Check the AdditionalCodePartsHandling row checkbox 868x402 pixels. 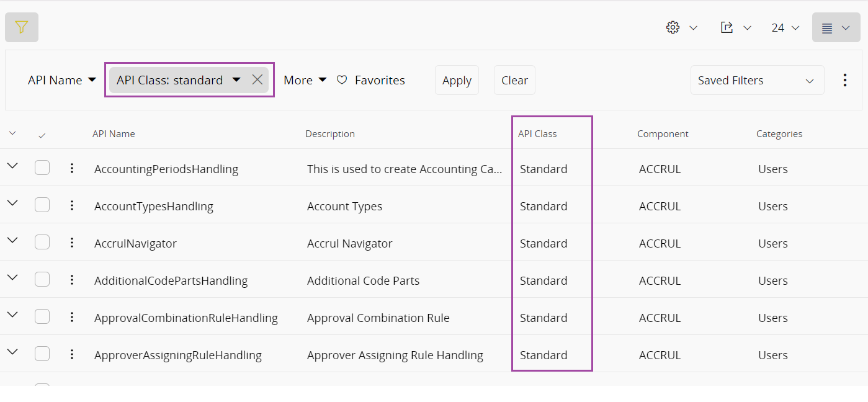coord(42,279)
